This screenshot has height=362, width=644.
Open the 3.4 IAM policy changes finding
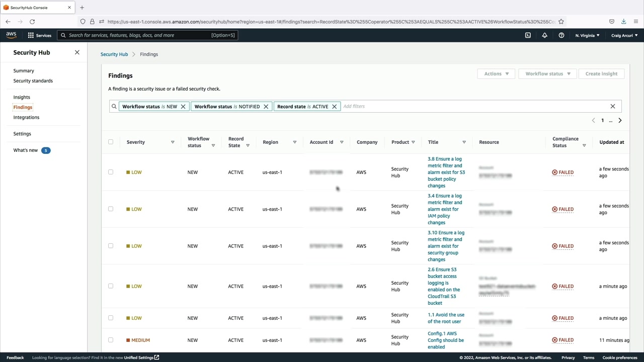click(x=445, y=209)
